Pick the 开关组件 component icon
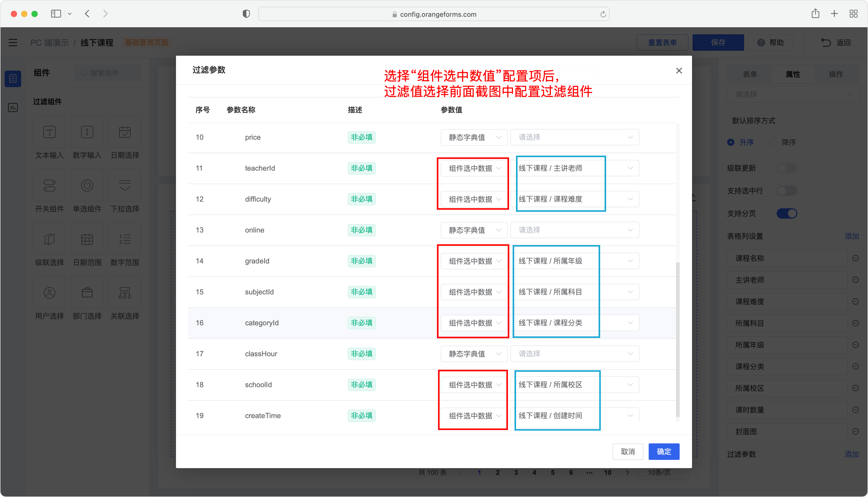Image resolution: width=868 pixels, height=497 pixels. [50, 185]
